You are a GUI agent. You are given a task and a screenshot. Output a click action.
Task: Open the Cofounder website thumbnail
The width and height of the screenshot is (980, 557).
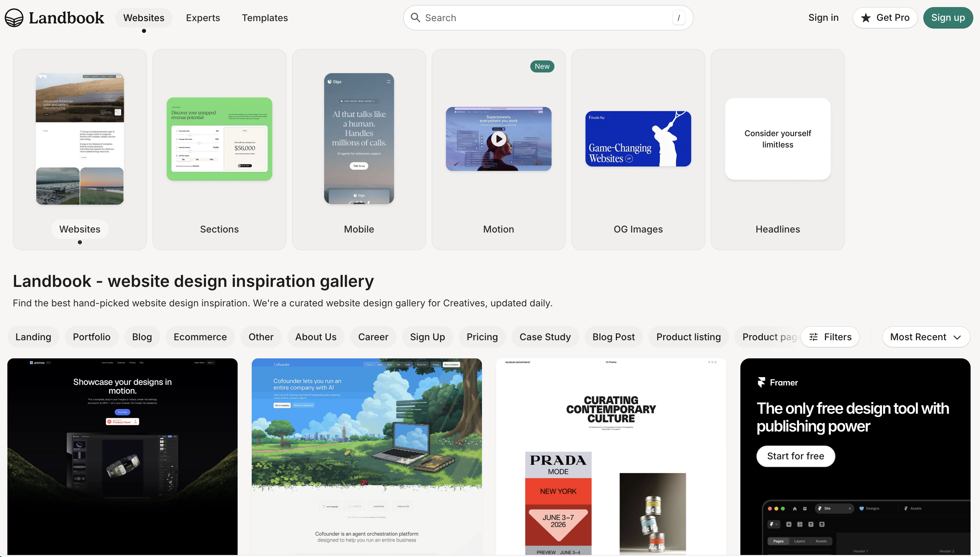(x=367, y=456)
